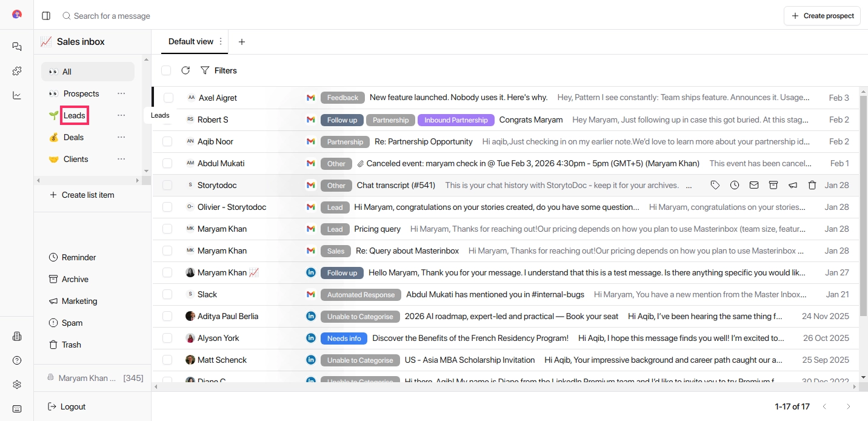Open the options menu next to Default view
The height and width of the screenshot is (421, 868).
(221, 41)
